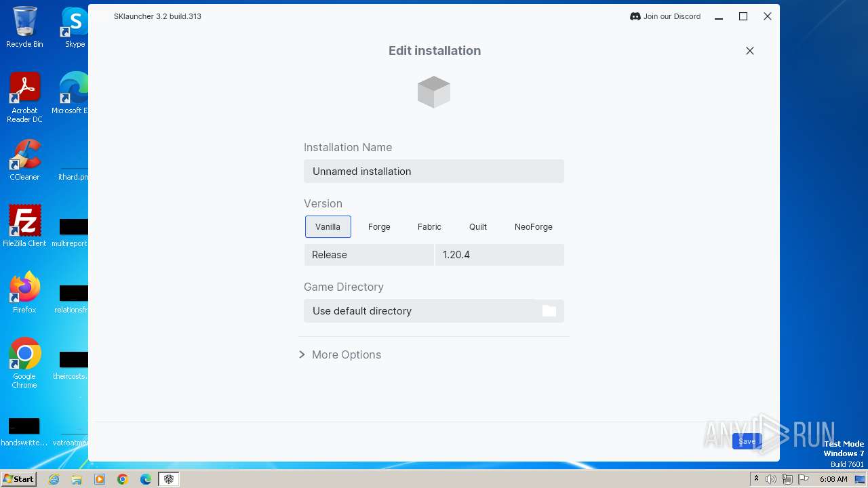
Task: Open the Release type dropdown
Action: point(369,255)
